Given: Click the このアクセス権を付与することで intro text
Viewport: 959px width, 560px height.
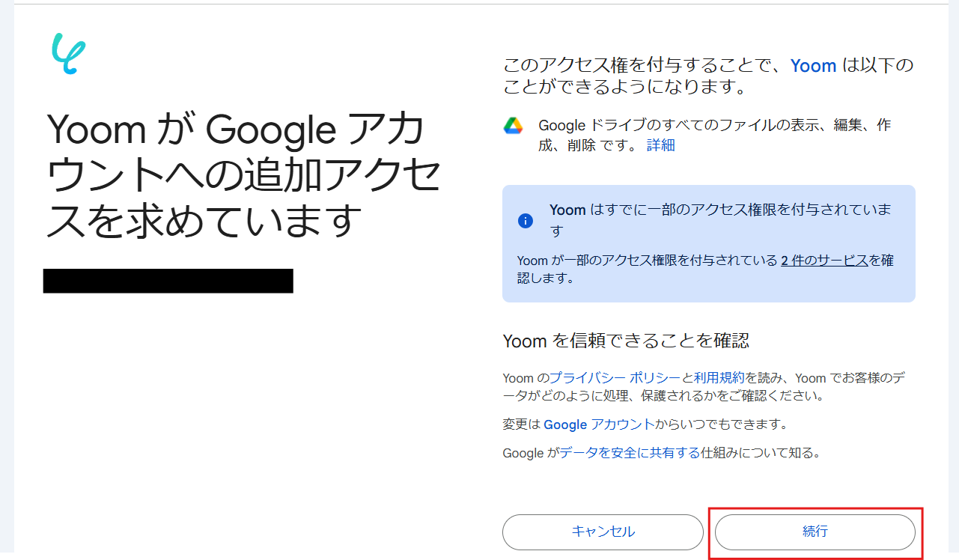Looking at the screenshot, I should (x=708, y=76).
